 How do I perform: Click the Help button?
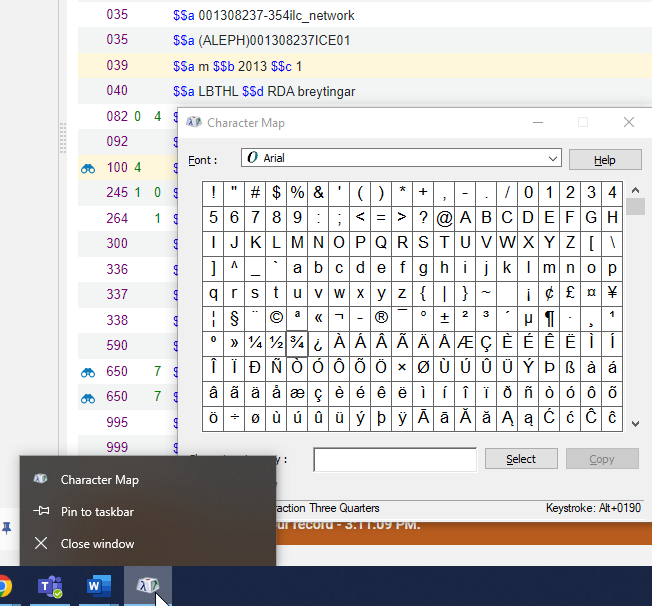(605, 160)
